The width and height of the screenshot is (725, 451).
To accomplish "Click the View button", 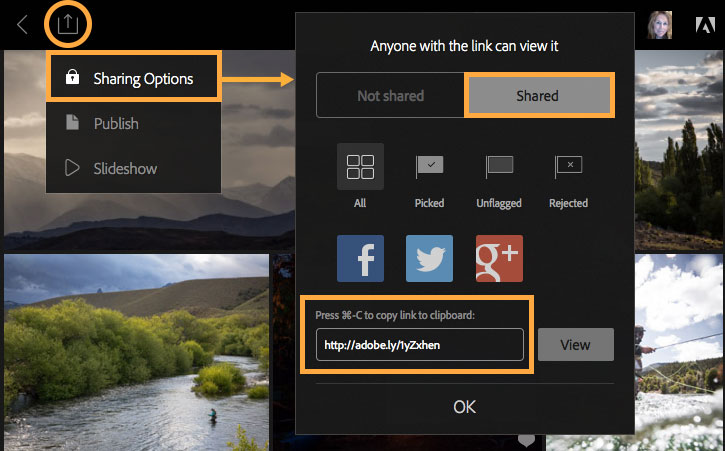I will (576, 345).
